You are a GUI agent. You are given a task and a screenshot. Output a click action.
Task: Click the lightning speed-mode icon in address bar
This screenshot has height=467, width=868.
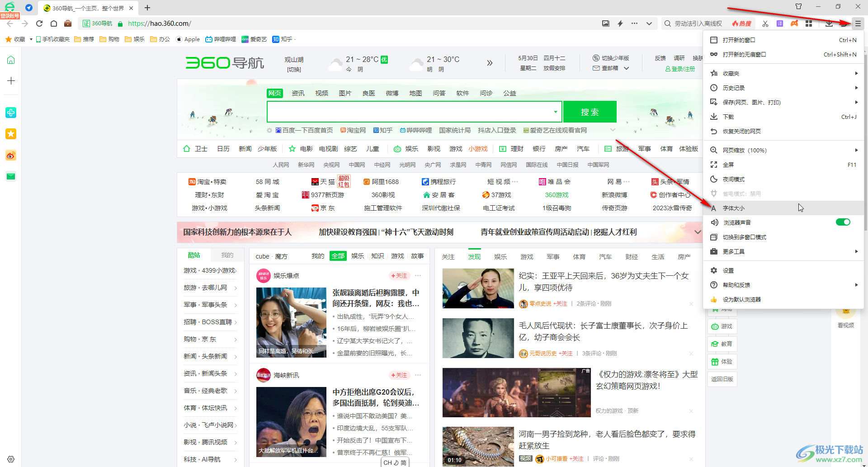click(x=620, y=24)
